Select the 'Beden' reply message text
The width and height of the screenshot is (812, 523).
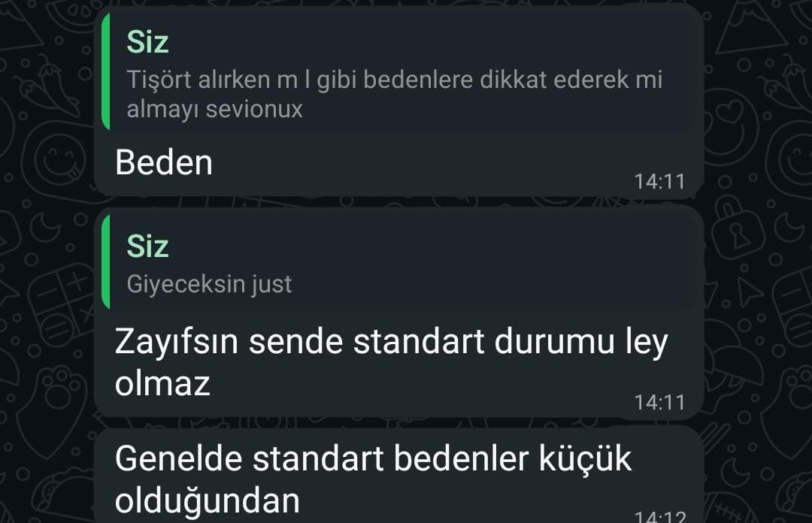(x=164, y=162)
